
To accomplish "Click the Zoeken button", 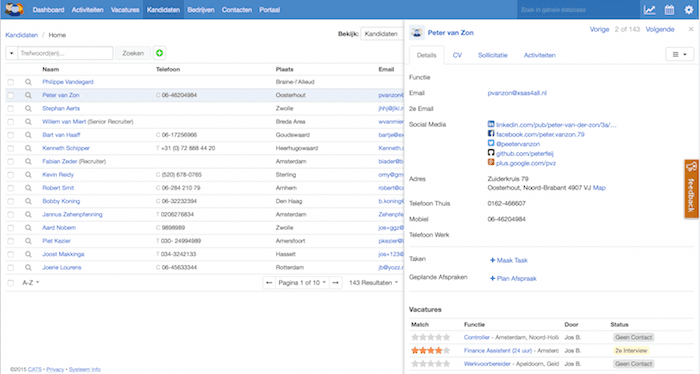I will click(x=133, y=53).
